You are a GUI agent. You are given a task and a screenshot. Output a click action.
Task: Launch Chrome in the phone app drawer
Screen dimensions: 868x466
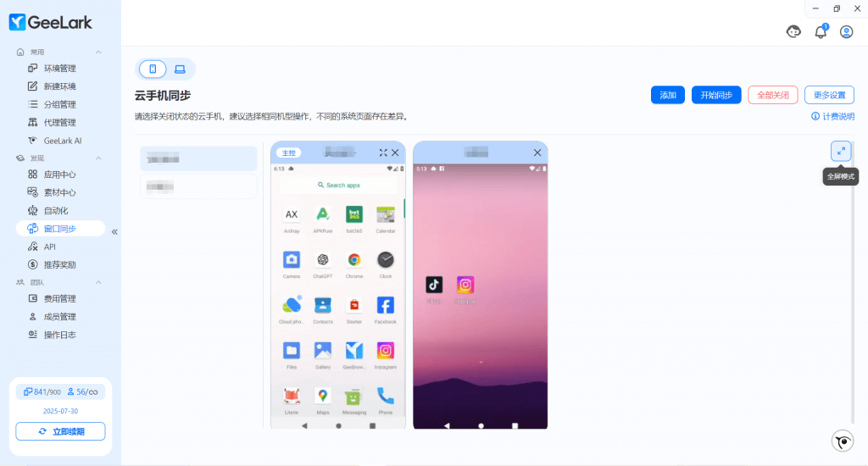[x=354, y=260]
